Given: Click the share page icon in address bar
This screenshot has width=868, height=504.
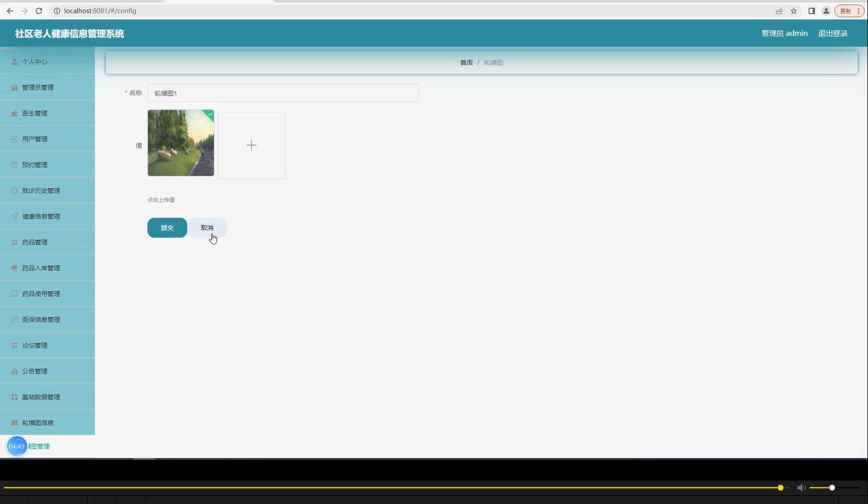Looking at the screenshot, I should pyautogui.click(x=779, y=11).
